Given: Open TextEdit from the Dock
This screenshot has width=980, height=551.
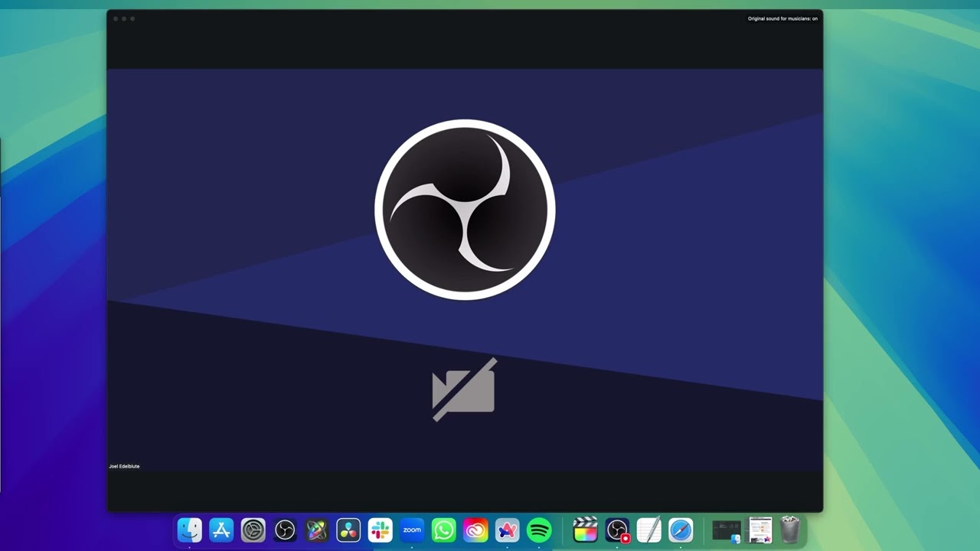Looking at the screenshot, I should click(x=649, y=530).
